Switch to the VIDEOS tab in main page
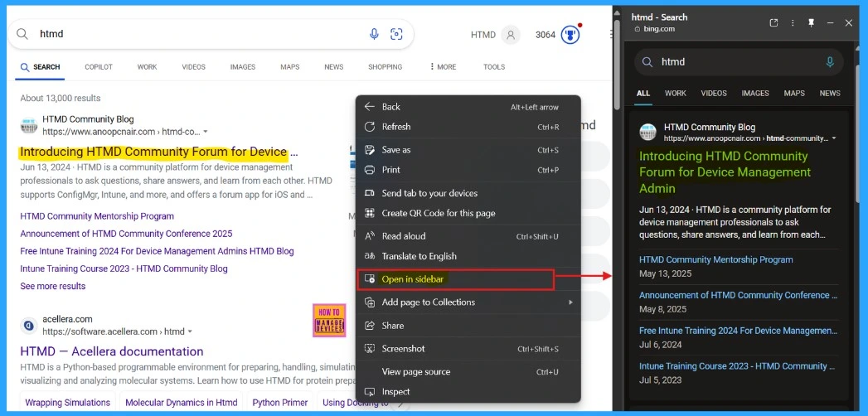 (194, 67)
